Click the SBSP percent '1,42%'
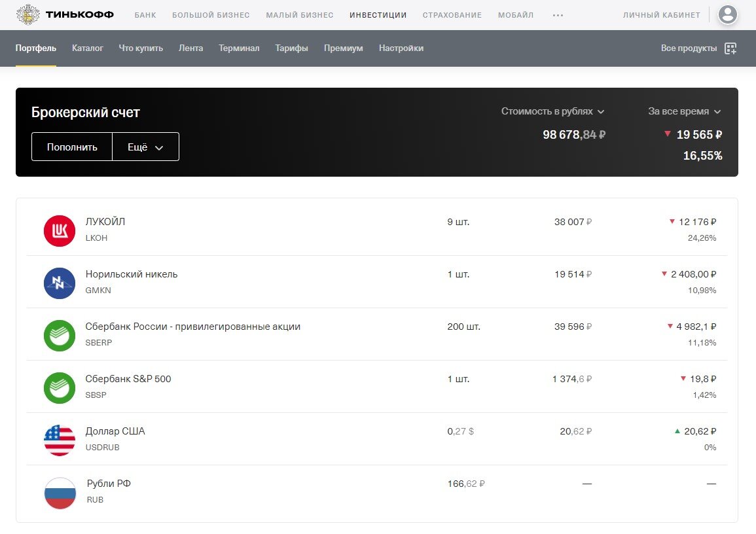Viewport: 756px width, 534px height. click(704, 395)
